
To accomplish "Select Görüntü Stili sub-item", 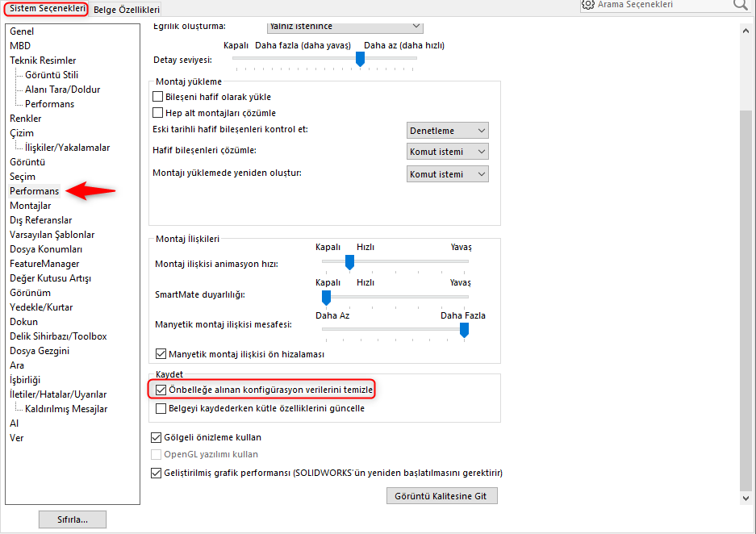I will pyautogui.click(x=52, y=75).
